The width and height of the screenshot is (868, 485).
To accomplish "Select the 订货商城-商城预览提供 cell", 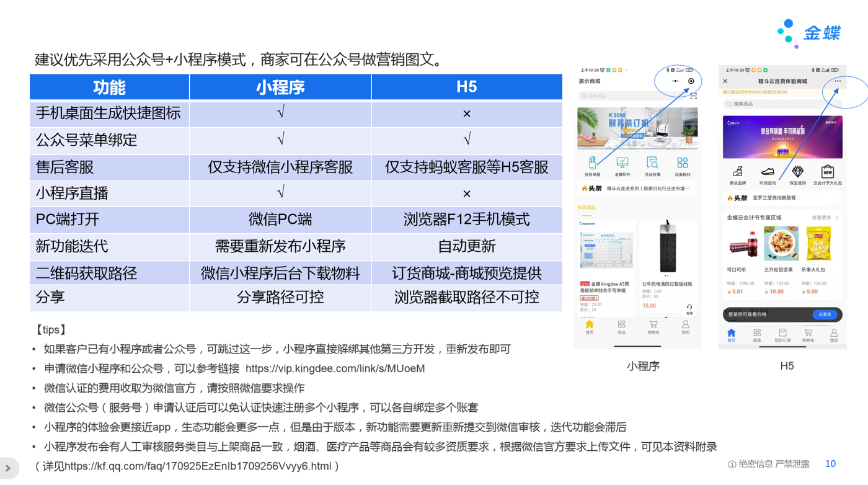I will click(467, 273).
